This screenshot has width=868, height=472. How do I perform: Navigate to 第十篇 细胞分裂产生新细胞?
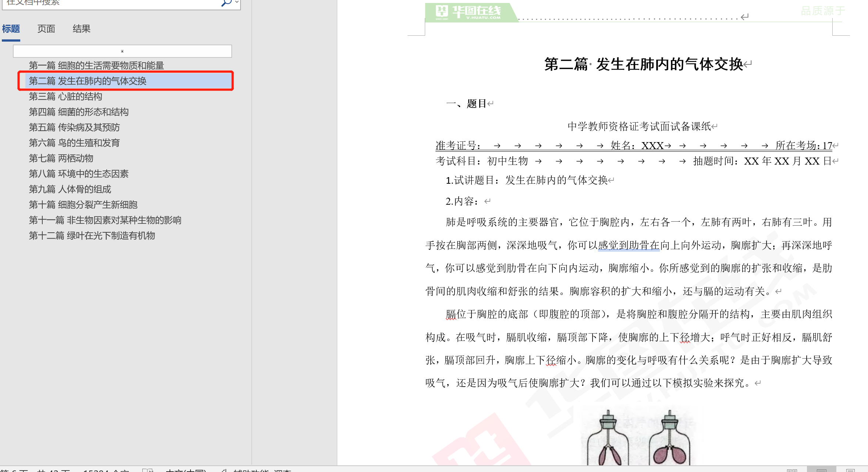(83, 205)
